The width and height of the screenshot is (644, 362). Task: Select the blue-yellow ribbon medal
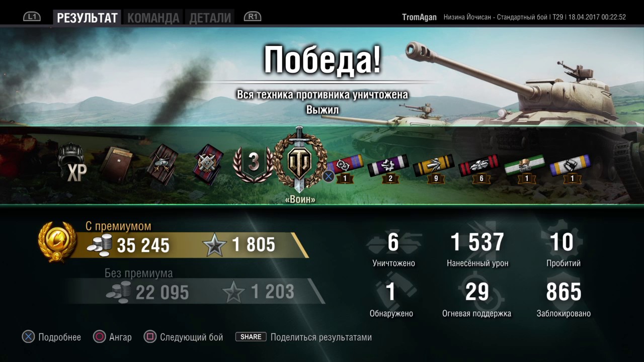click(571, 168)
